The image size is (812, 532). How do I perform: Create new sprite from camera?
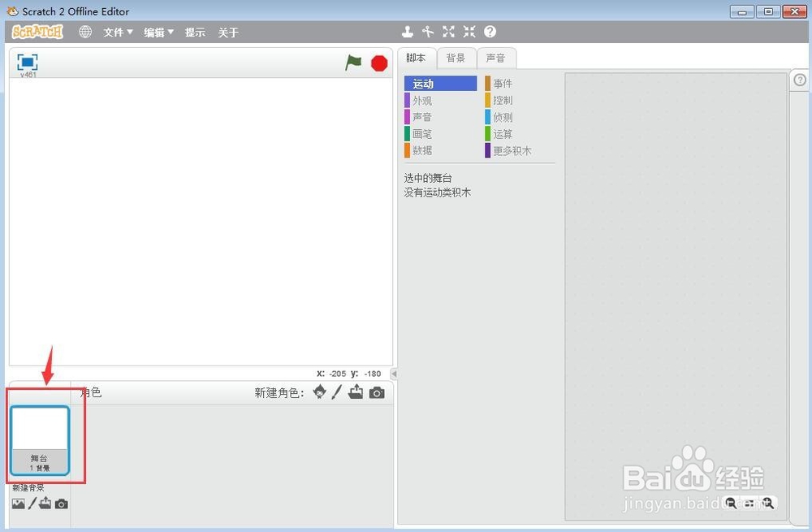377,392
